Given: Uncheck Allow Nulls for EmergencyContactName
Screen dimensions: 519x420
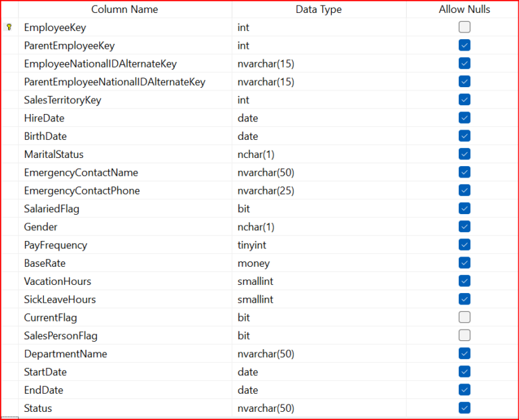Looking at the screenshot, I should pos(464,172).
